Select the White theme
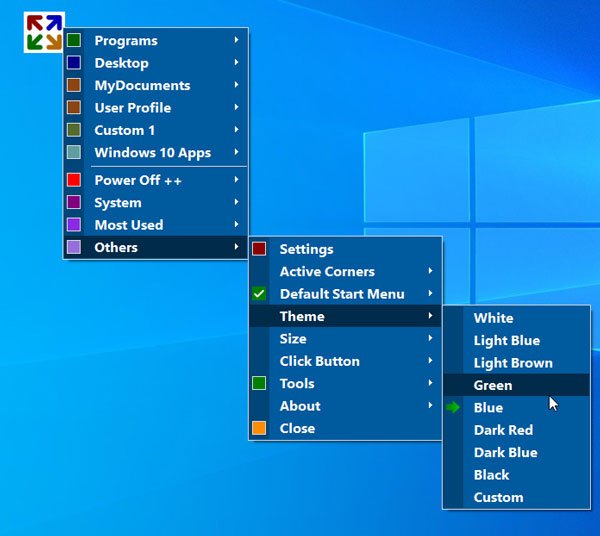Image resolution: width=600 pixels, height=536 pixels. [517, 318]
